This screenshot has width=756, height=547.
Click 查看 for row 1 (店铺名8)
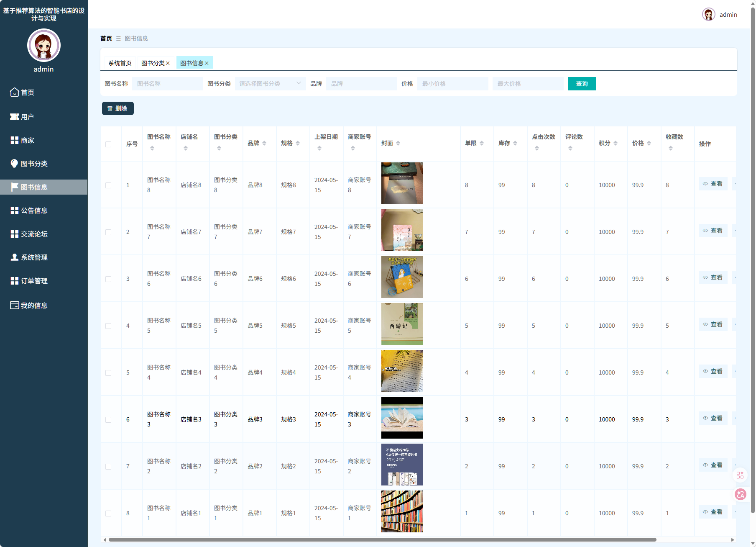pos(713,184)
